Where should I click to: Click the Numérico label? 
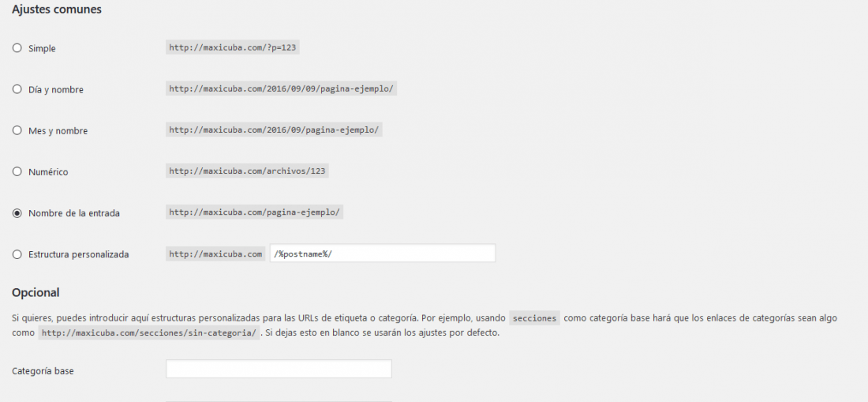(x=48, y=172)
